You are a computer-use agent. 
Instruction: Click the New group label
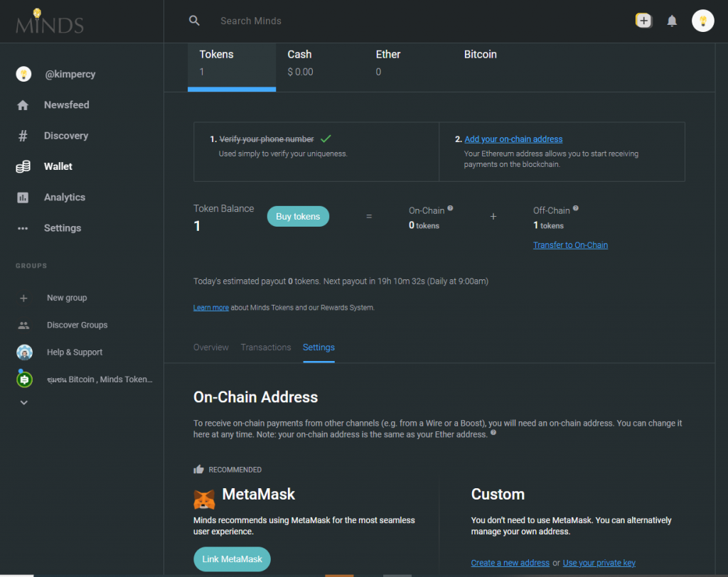[67, 298]
